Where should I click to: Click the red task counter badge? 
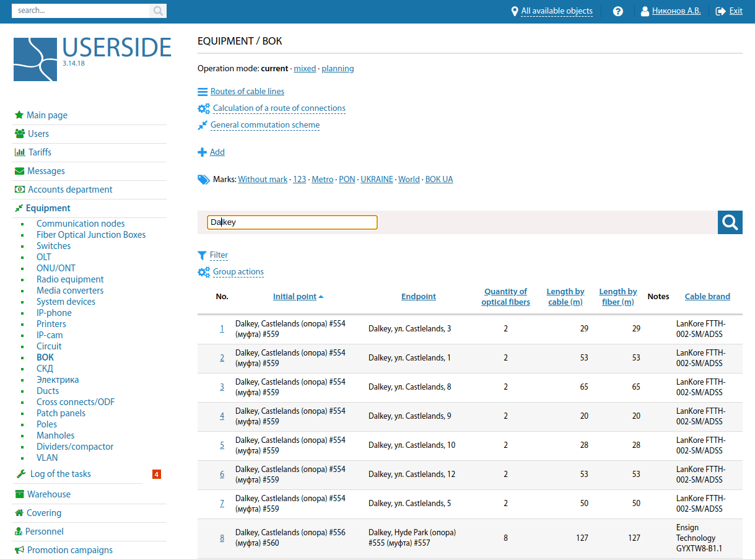pyautogui.click(x=157, y=475)
